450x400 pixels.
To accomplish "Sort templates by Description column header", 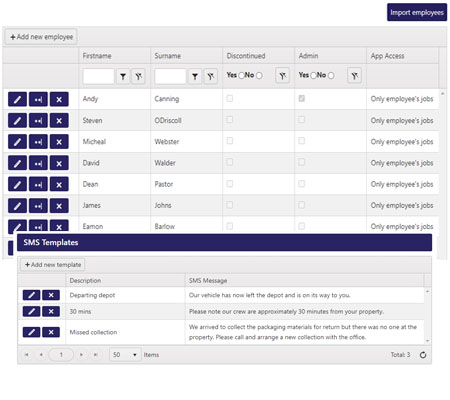I will [x=85, y=281].
